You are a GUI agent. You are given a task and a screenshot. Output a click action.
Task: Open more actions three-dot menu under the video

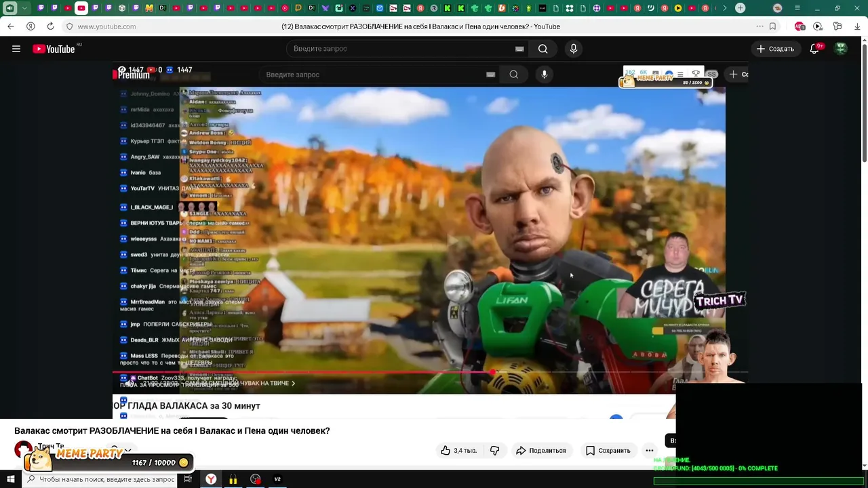pyautogui.click(x=650, y=450)
